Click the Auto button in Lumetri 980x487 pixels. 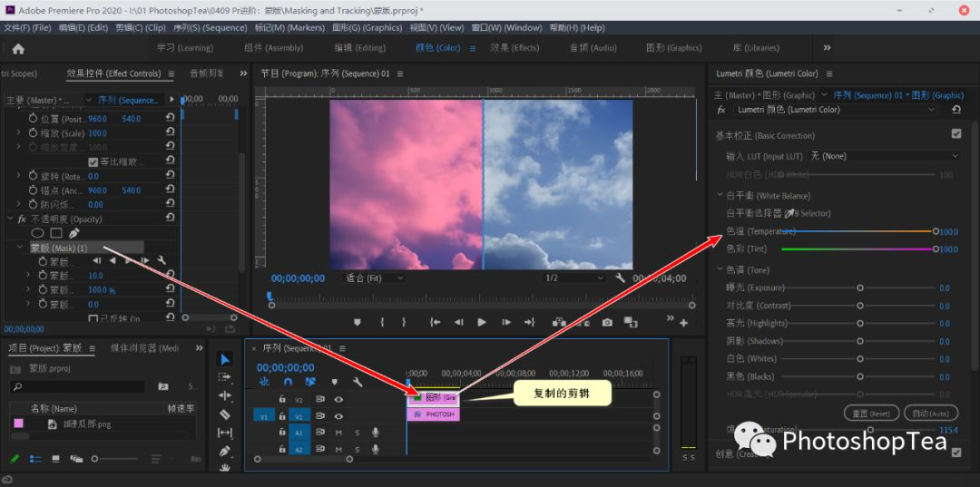(931, 414)
